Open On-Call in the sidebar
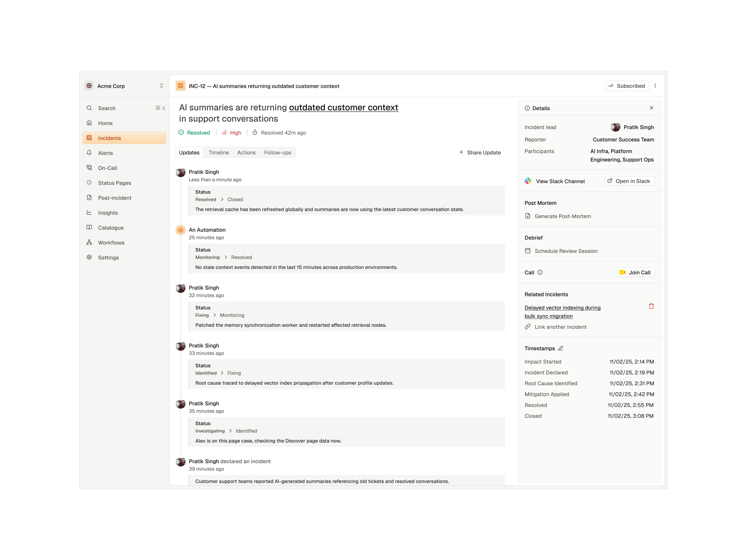 click(124, 168)
